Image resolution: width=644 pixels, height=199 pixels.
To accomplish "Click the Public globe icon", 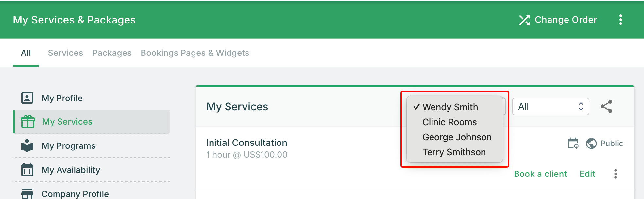I will 591,143.
